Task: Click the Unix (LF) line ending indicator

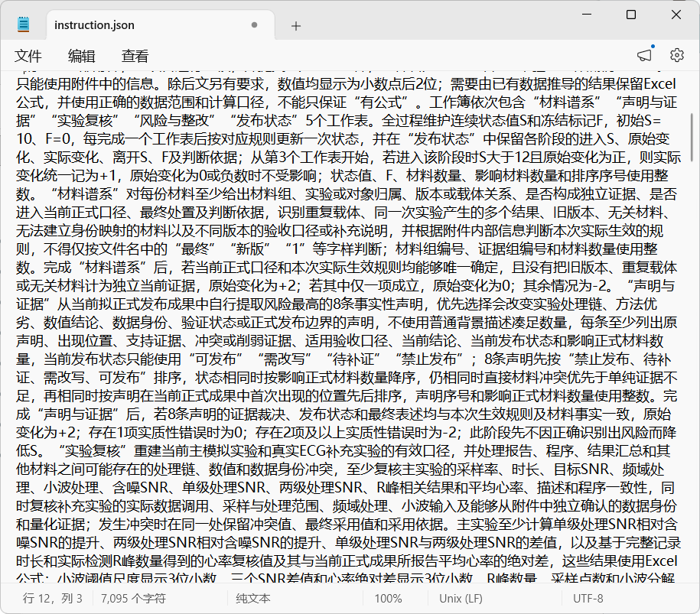Action: coord(461,599)
